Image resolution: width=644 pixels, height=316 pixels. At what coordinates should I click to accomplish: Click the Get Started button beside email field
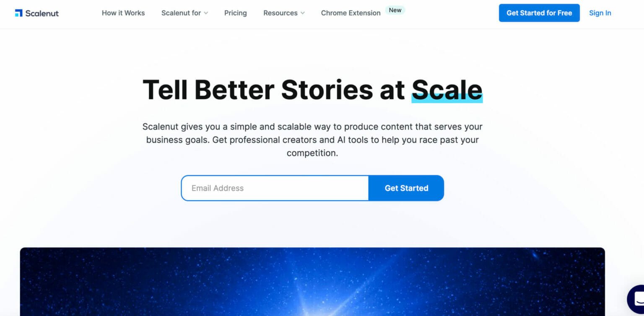406,188
